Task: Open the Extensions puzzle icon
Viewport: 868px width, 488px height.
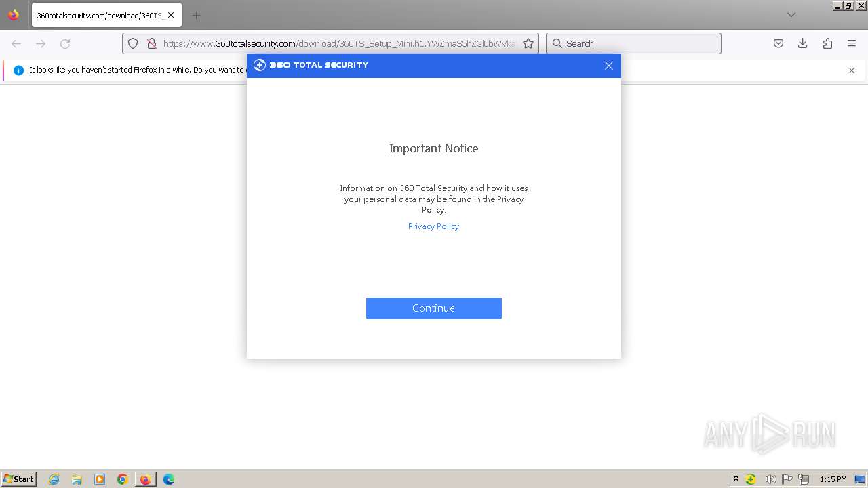Action: 827,43
